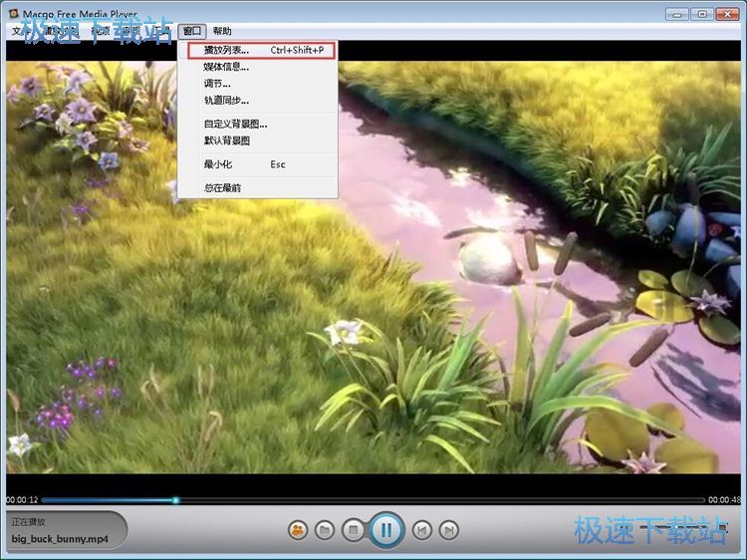Open 轨道同步... menu entry

tap(258, 100)
